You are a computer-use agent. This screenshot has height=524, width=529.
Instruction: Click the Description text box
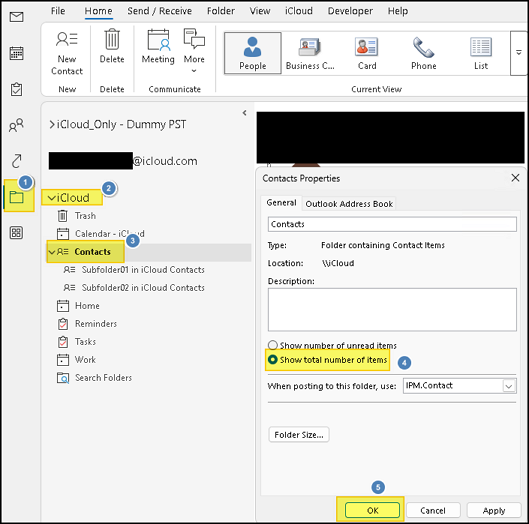click(392, 309)
